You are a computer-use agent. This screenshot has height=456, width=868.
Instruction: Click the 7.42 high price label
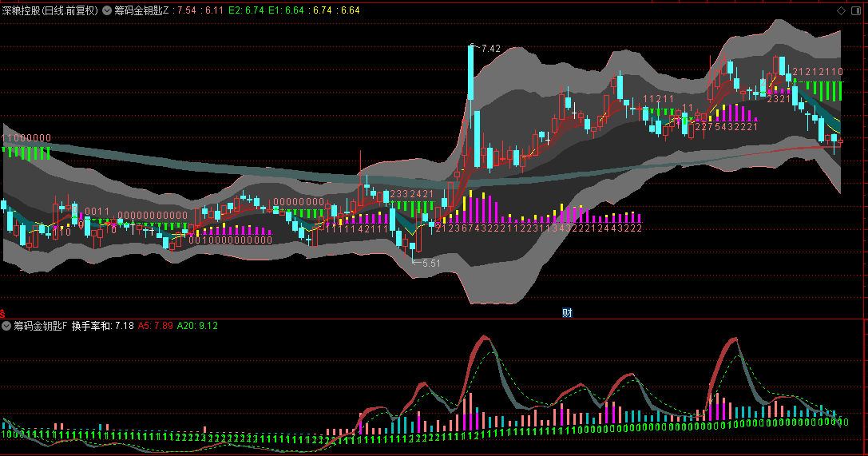[x=490, y=49]
